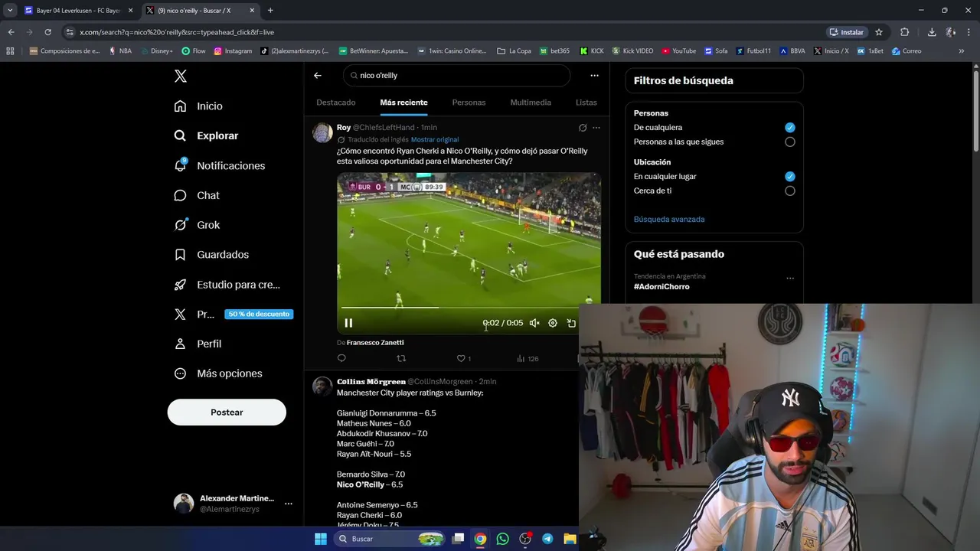The width and height of the screenshot is (980, 551).
Task: Open Roy's profile avatar
Action: 322,132
